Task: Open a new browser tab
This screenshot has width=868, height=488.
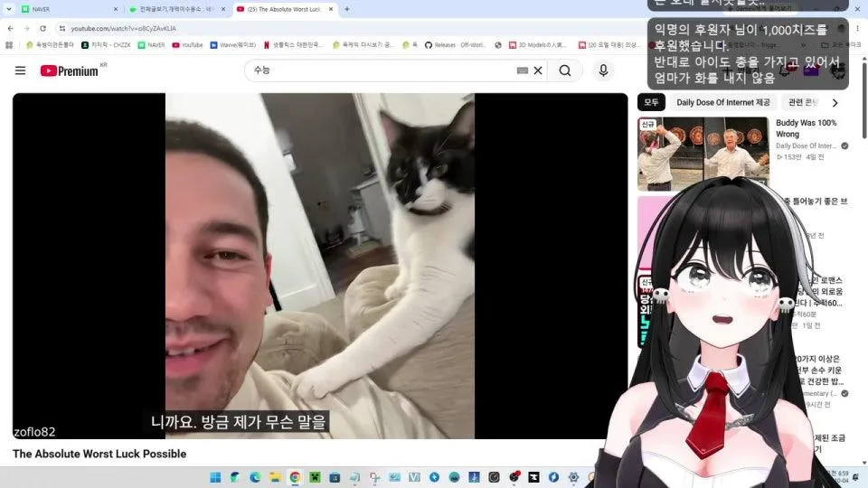Action: (x=347, y=9)
